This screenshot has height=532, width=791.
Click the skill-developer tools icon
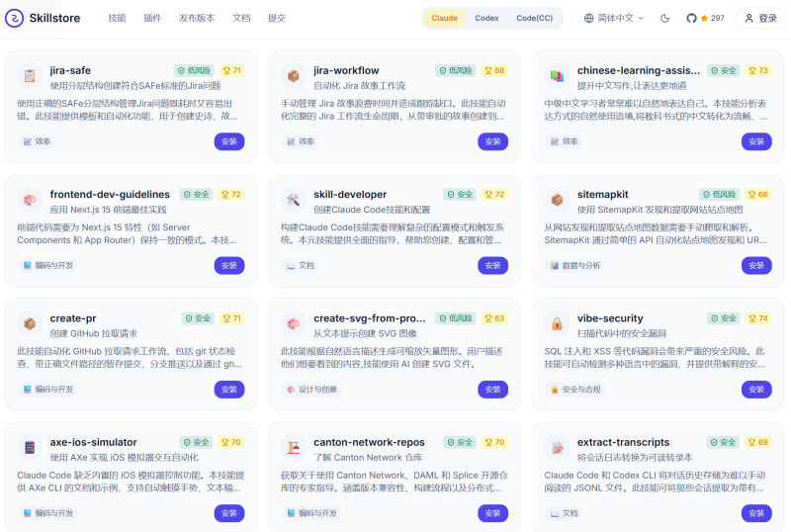tap(293, 200)
